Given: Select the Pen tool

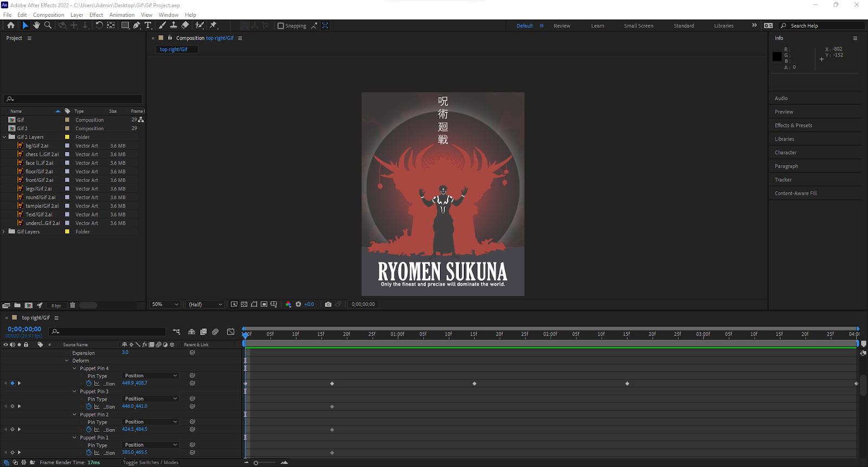Looking at the screenshot, I should pos(137,25).
